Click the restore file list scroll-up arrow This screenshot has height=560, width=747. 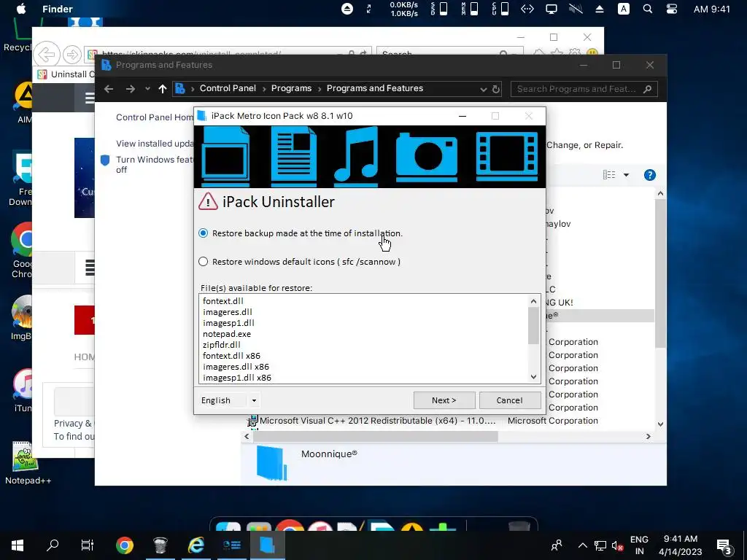point(533,301)
